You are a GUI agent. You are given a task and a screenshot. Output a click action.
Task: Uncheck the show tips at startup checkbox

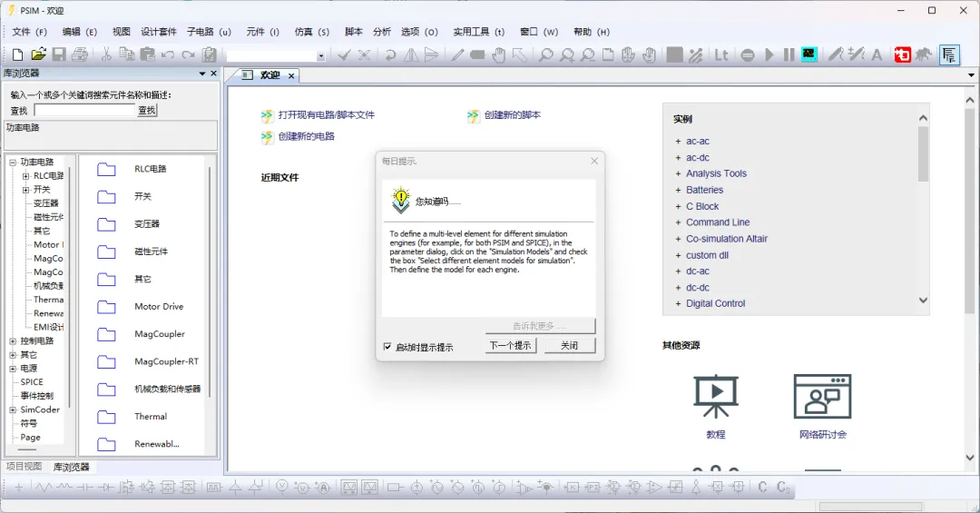[387, 347]
